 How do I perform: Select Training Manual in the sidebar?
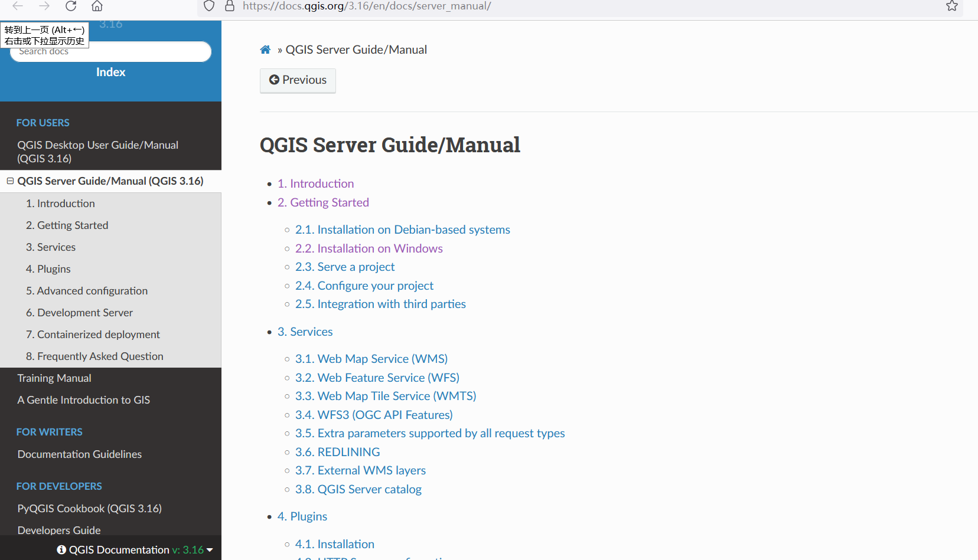[54, 378]
